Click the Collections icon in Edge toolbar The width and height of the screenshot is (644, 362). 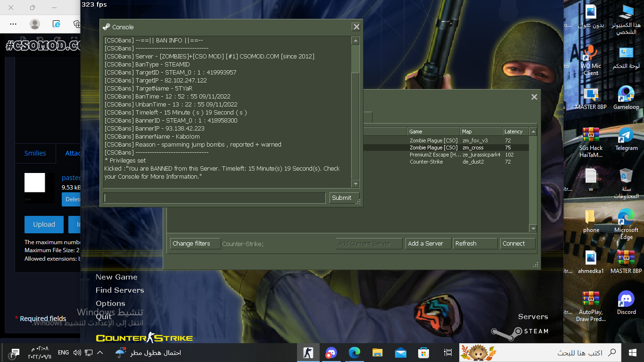(x=77, y=24)
